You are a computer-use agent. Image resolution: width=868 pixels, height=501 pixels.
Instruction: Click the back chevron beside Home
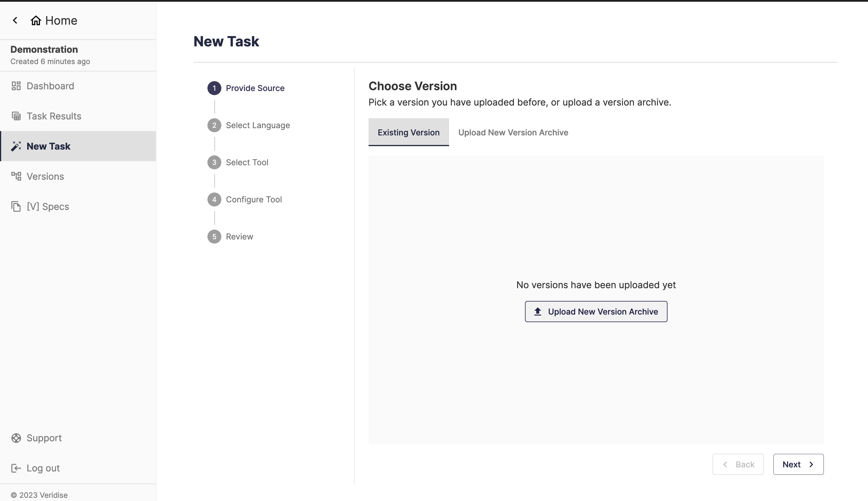15,20
